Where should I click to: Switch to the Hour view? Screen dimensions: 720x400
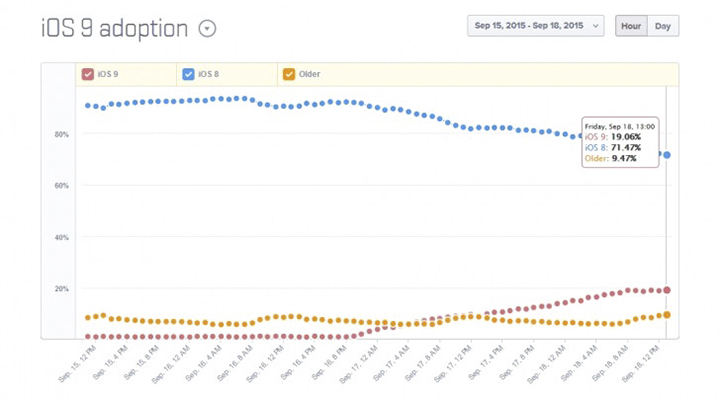click(x=631, y=26)
